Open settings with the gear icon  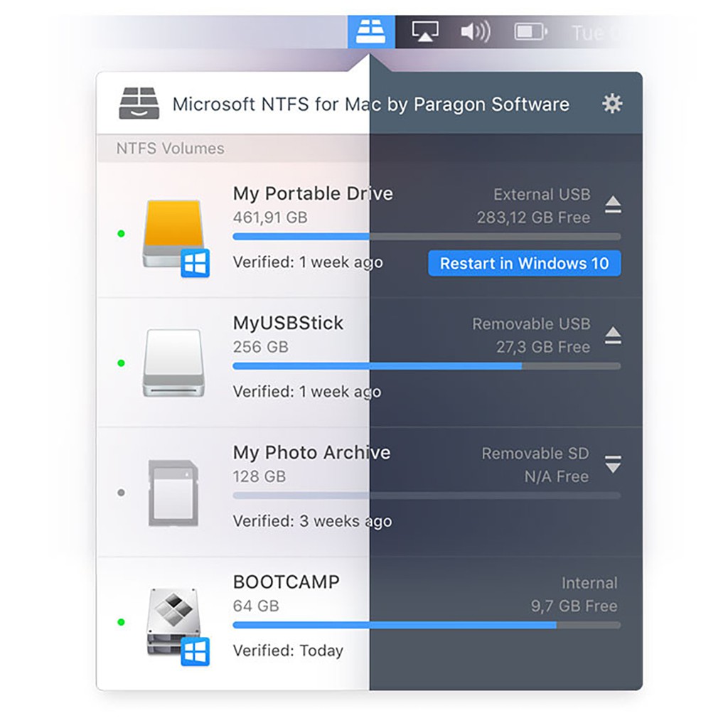612,104
